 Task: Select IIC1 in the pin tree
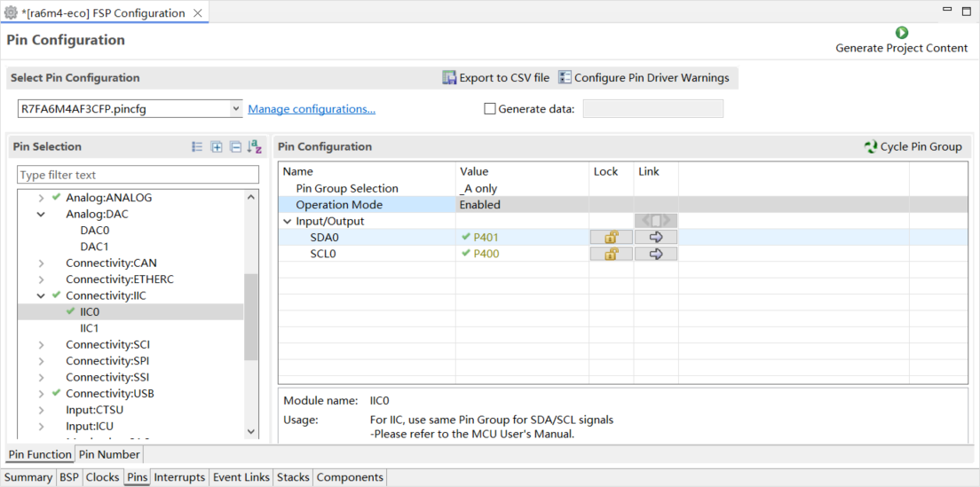coord(89,328)
